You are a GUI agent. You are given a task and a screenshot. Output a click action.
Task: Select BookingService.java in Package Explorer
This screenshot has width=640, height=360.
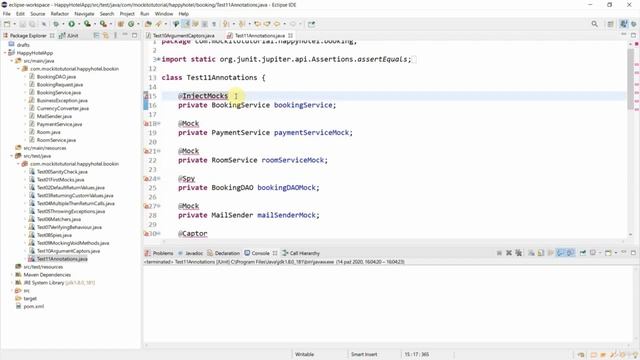[x=59, y=93]
